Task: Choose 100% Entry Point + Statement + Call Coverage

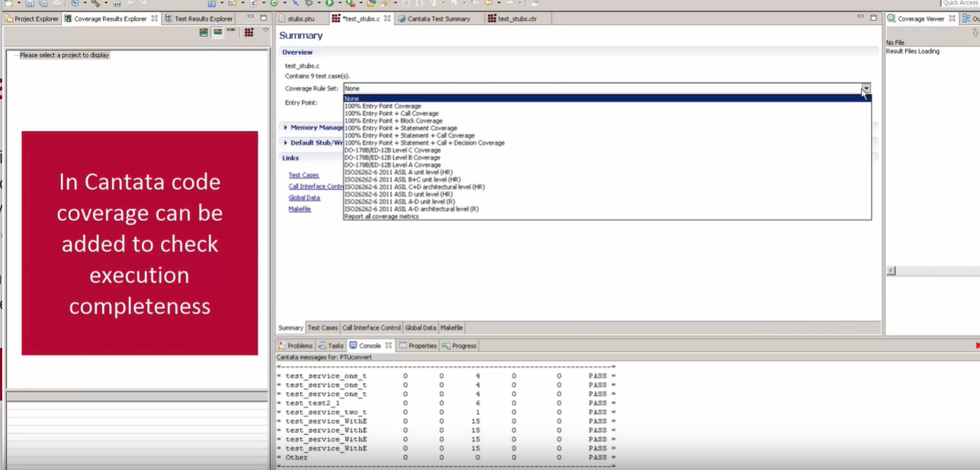Action: pos(607,136)
